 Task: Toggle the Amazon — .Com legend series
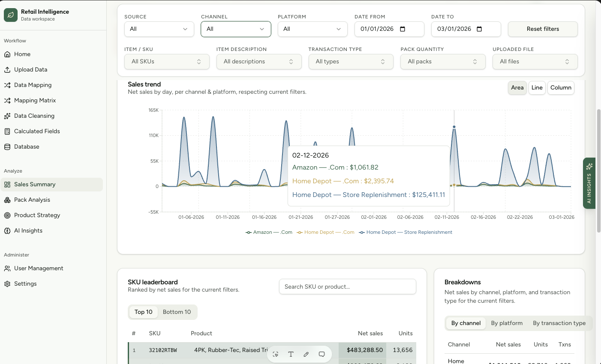tap(269, 232)
